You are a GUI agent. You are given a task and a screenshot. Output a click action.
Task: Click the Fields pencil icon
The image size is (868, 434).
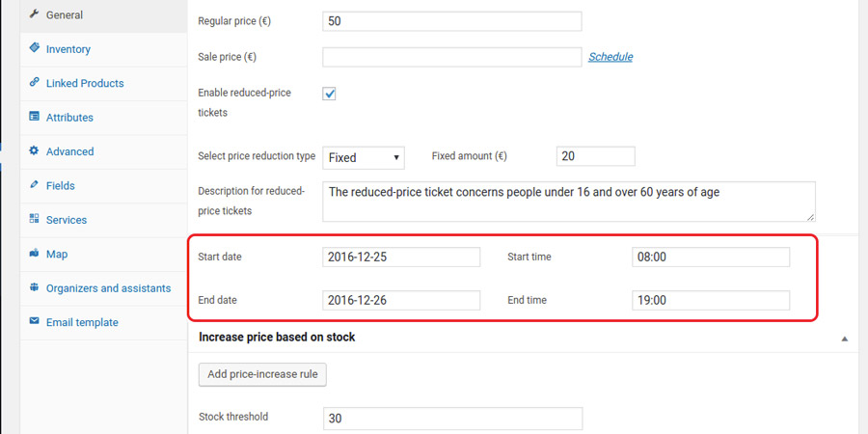pos(34,185)
